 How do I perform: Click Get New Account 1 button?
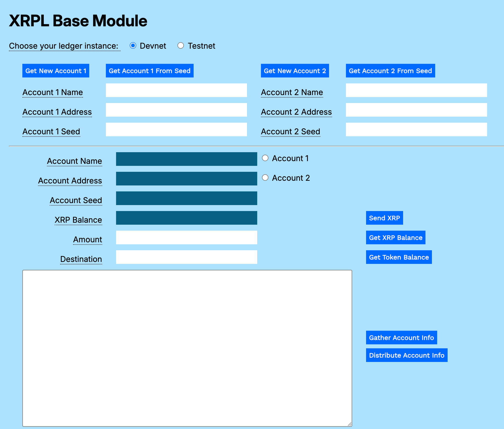[x=56, y=71]
